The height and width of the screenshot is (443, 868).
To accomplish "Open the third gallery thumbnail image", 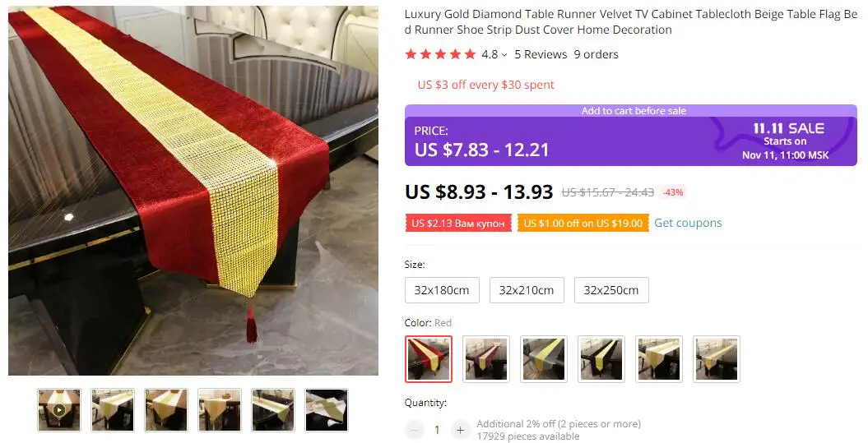I will click(x=166, y=410).
